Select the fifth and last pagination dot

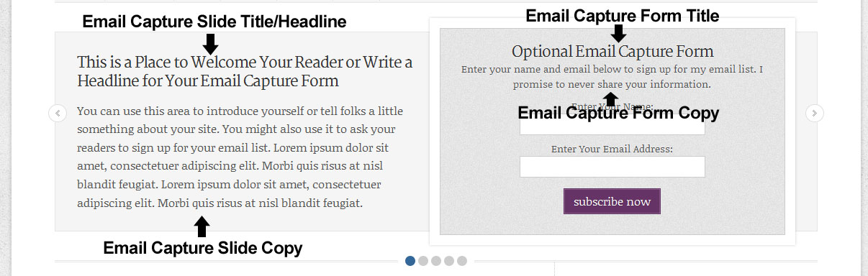point(462,261)
